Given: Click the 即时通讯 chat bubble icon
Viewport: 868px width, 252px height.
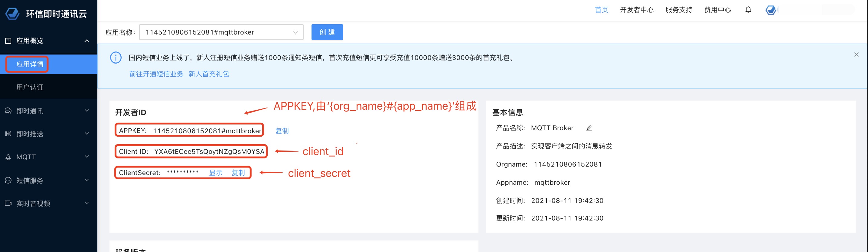Looking at the screenshot, I should pos(8,111).
